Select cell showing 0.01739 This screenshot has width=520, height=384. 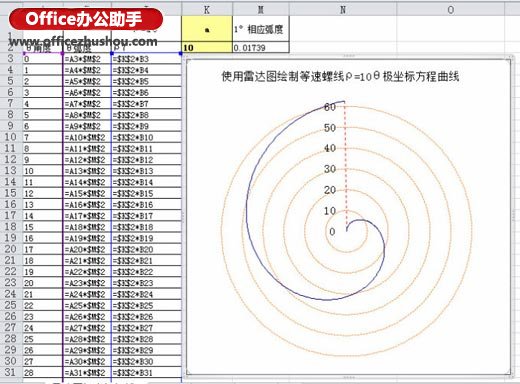pos(261,47)
